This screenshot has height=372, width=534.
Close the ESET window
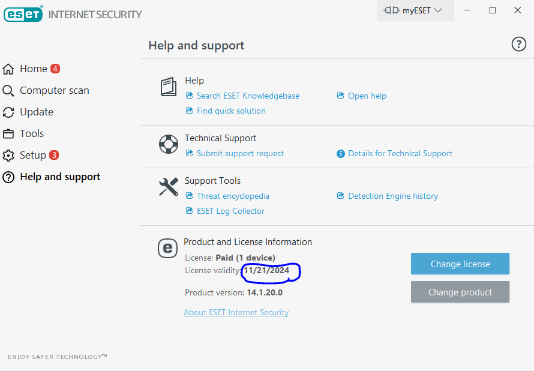tap(518, 11)
